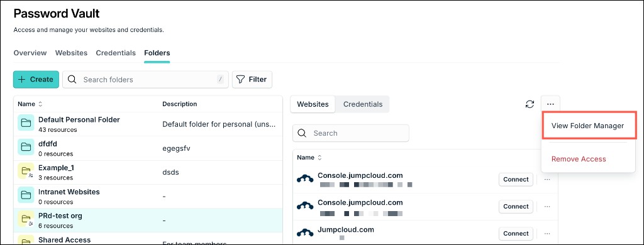
Task: Click the PRd-test org folder icon
Action: click(26, 219)
